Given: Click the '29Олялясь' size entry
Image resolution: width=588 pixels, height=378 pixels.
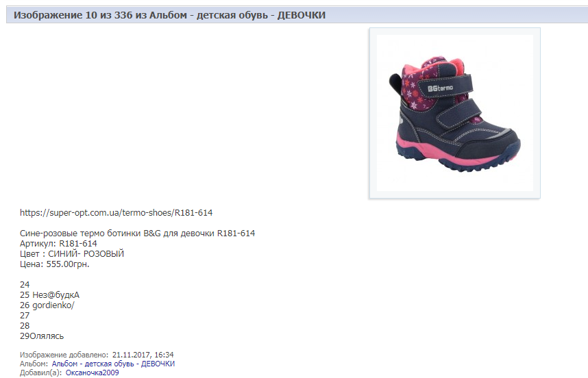Looking at the screenshot, I should (x=42, y=336).
